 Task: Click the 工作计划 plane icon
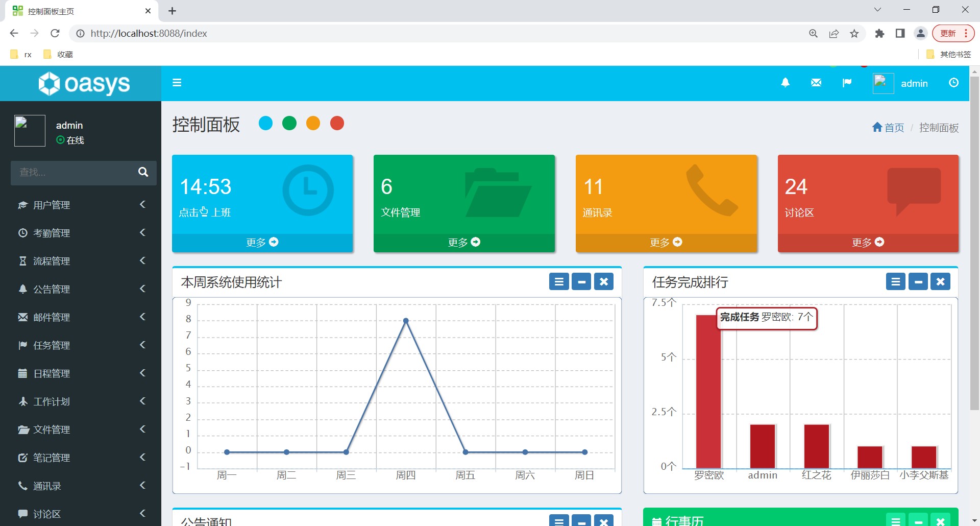click(x=22, y=401)
